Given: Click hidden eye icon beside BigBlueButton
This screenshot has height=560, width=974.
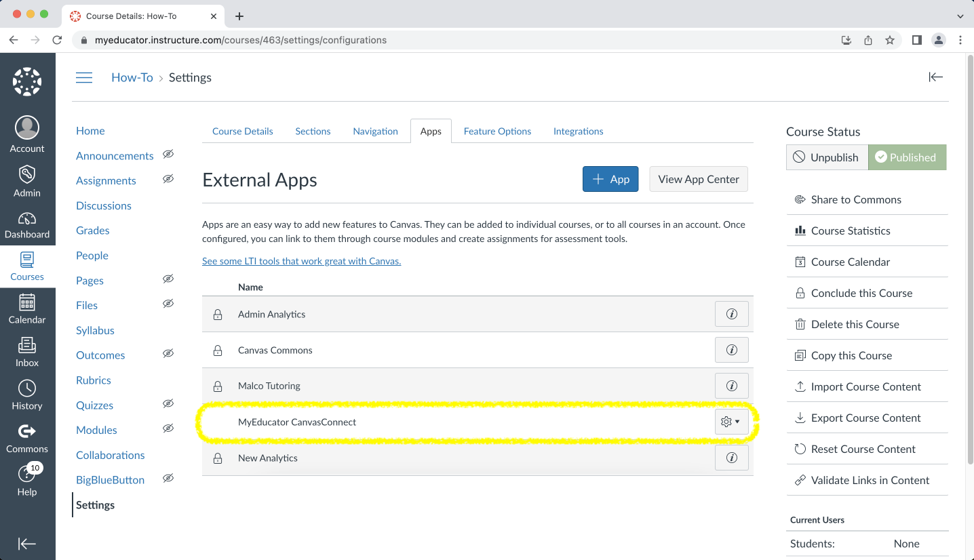Looking at the screenshot, I should click(168, 478).
